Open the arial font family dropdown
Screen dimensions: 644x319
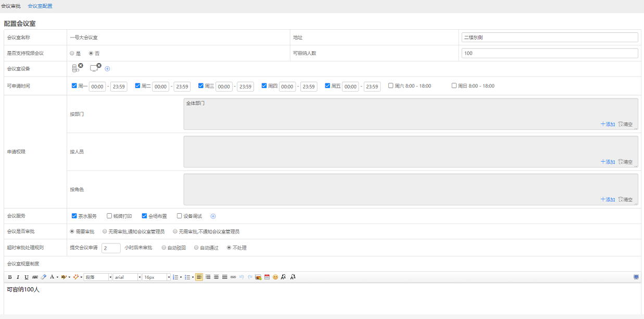127,277
